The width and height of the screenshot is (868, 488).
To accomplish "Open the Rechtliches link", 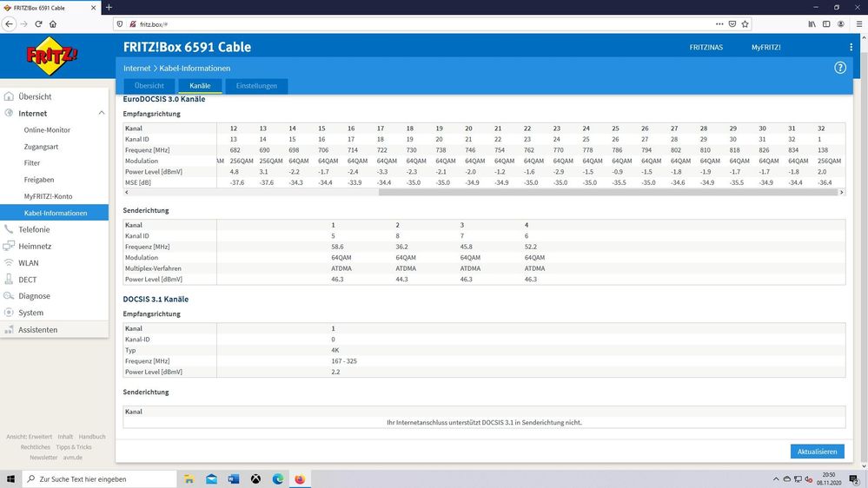I will pos(36,447).
